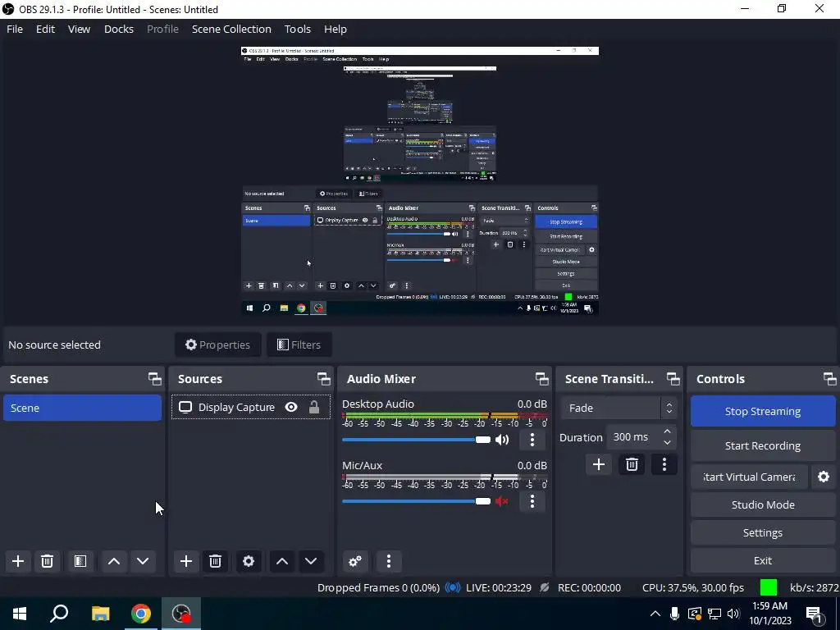
Task: Undock the Scenes panel
Action: click(155, 379)
